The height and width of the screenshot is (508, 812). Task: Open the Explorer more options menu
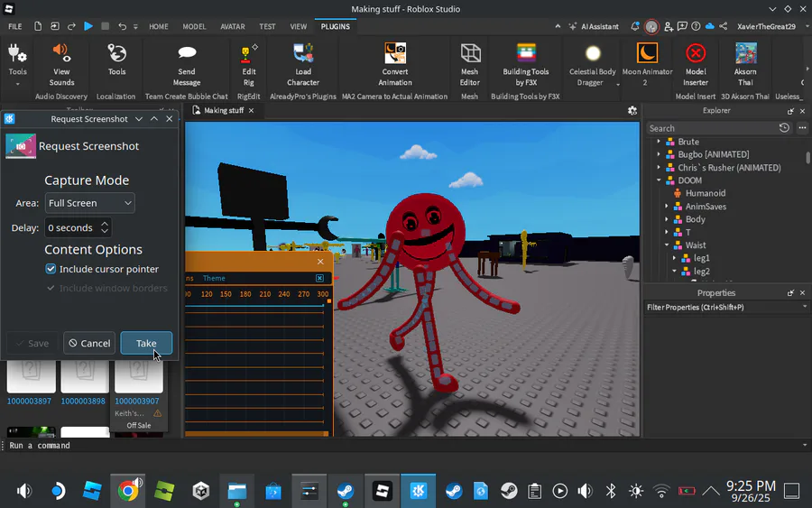(x=802, y=128)
